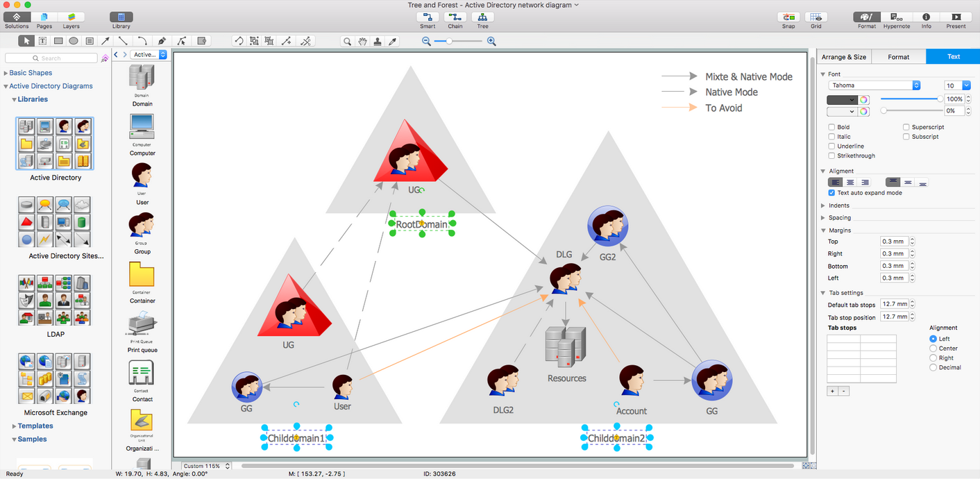Image resolution: width=980 pixels, height=479 pixels.
Task: Select the arc tool
Action: tap(142, 41)
